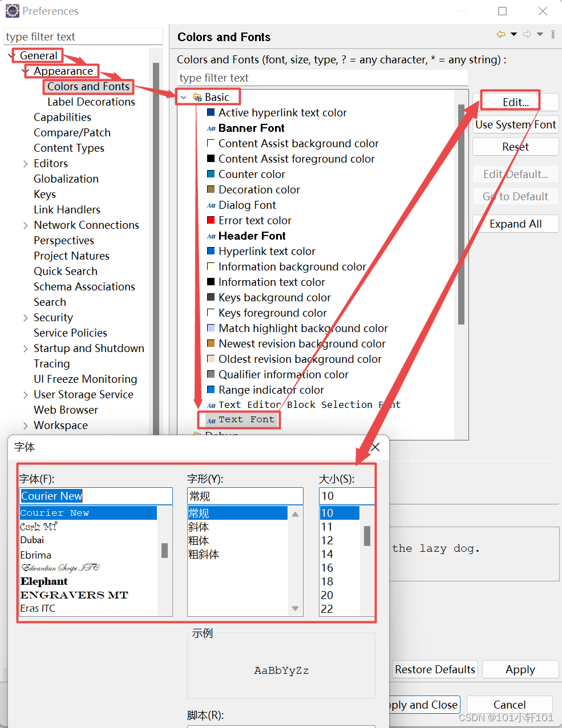Click the font name field Courier New
Image resolution: width=562 pixels, height=728 pixels.
click(x=96, y=496)
